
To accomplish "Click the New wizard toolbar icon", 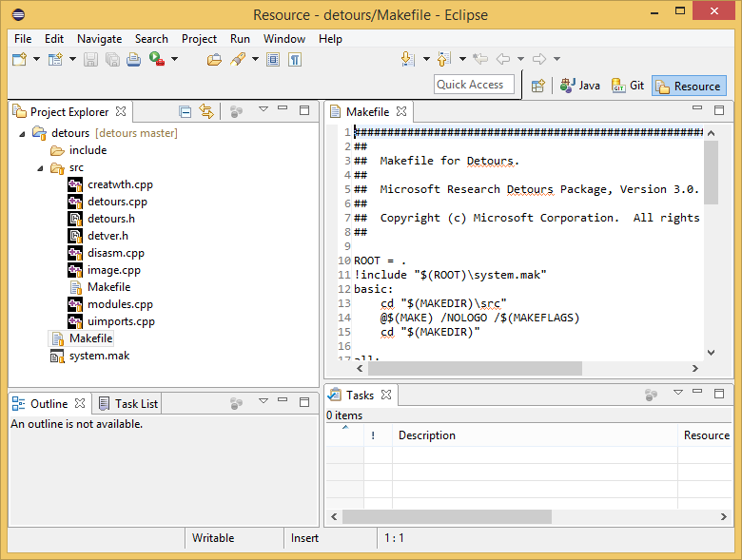I will pos(19,59).
